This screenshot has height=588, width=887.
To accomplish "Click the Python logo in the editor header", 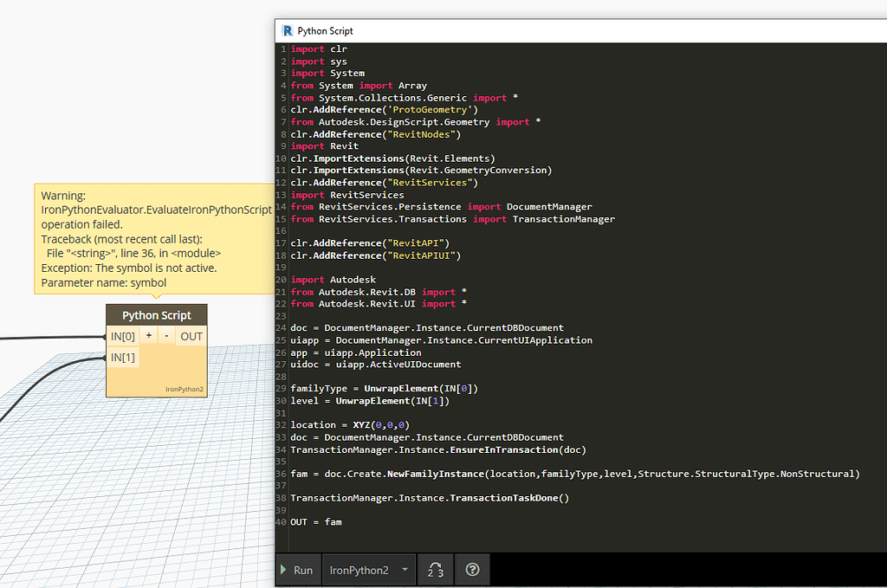I will tap(287, 30).
